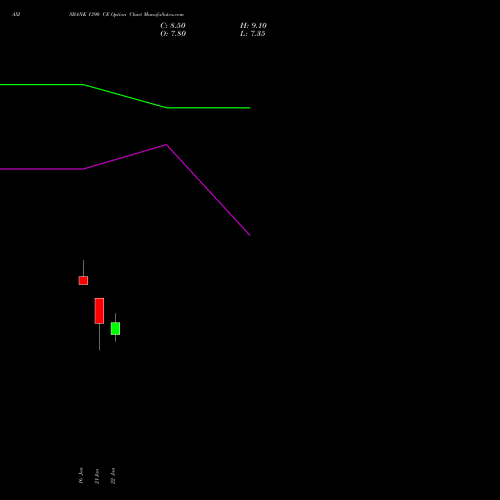
Task: Click the low value L: 7.35
Action: coord(253,34)
